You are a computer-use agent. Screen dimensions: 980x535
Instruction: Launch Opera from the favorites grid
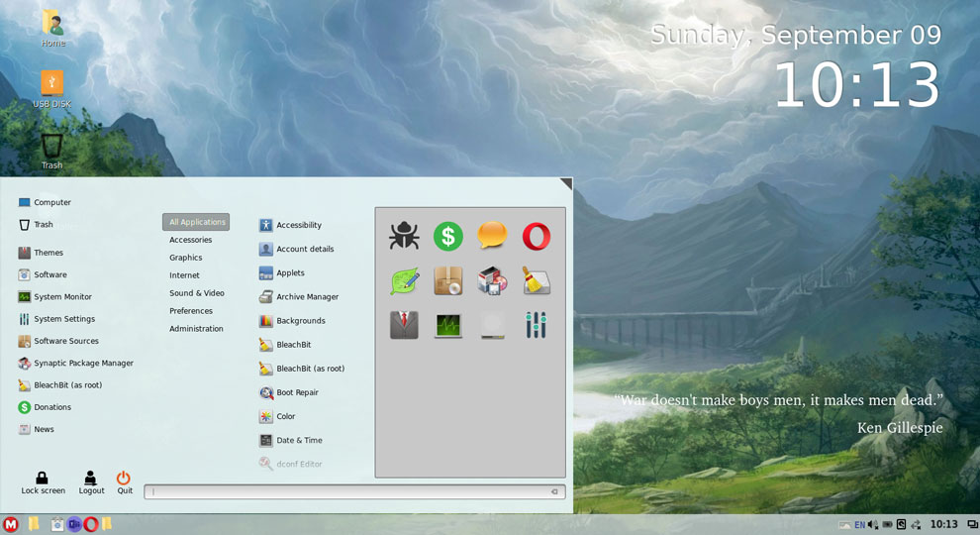(x=537, y=237)
